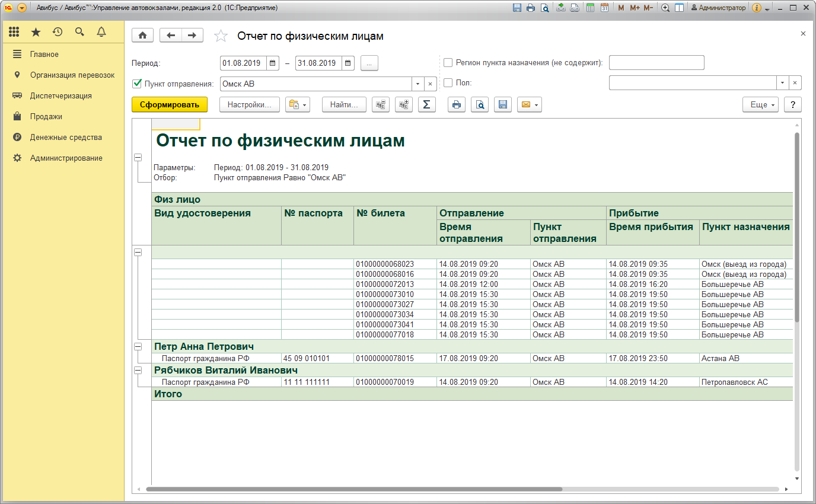Open print preview of the report
This screenshot has height=504, width=816.
click(480, 105)
